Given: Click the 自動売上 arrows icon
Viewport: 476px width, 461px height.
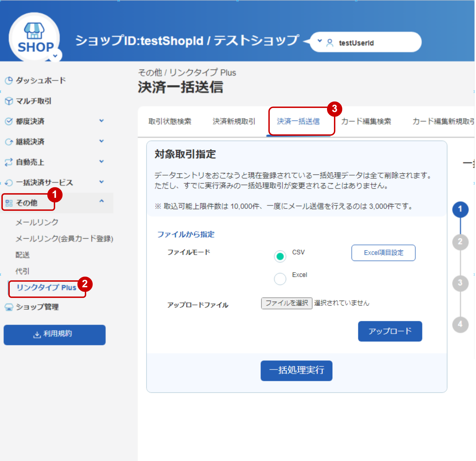Looking at the screenshot, I should pyautogui.click(x=9, y=162).
